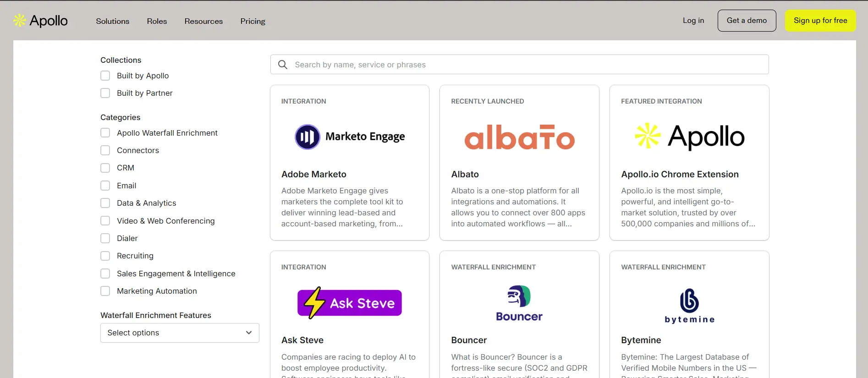Open the Adobe Marketo title
Screen dimensions: 868x378
coord(314,174)
